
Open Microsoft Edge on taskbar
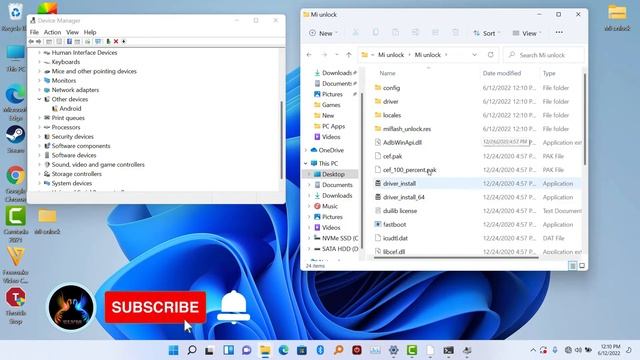(x=283, y=350)
